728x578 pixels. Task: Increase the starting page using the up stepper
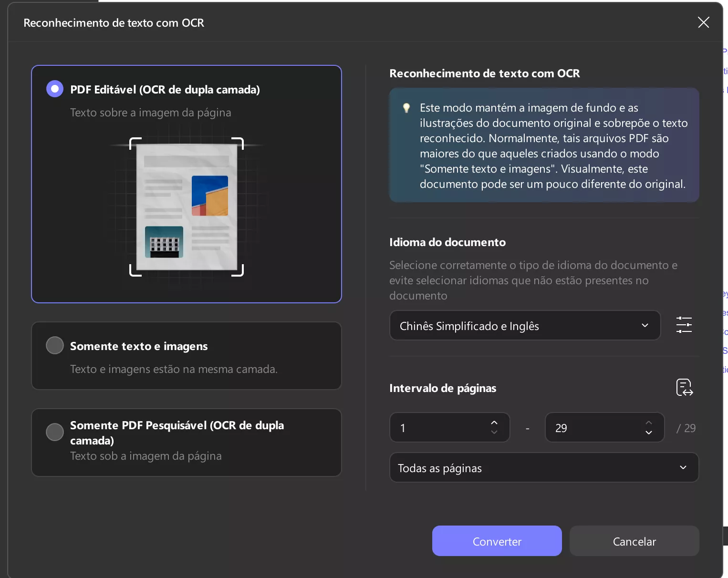click(494, 422)
